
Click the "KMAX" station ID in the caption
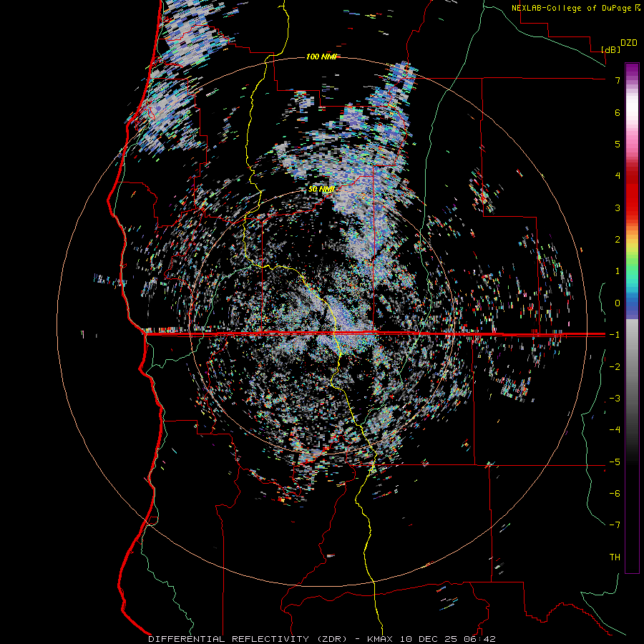pos(379,639)
